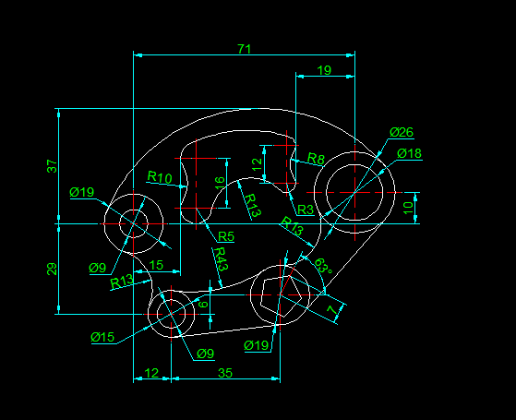
Task: Select the 7 aligned dimension text
Action: [332, 309]
